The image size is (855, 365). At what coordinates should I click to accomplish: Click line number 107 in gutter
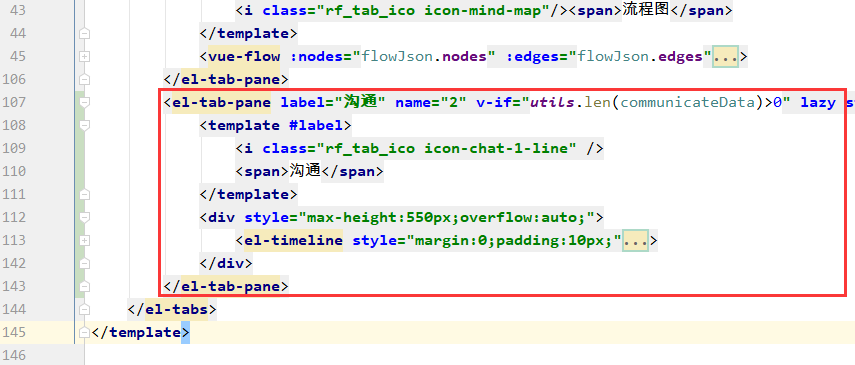[14, 102]
